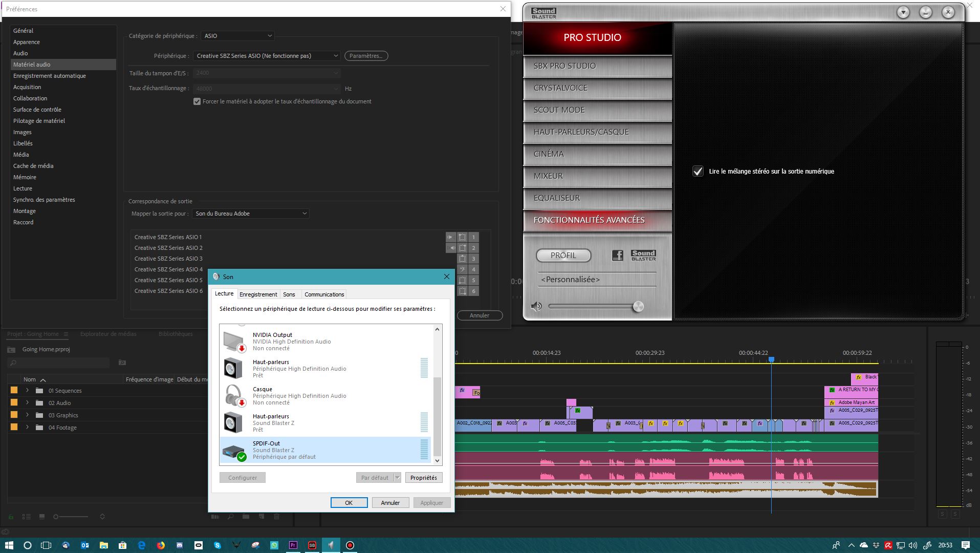Image resolution: width=980 pixels, height=553 pixels.
Task: Expand the 04 Footage bin
Action: click(27, 427)
